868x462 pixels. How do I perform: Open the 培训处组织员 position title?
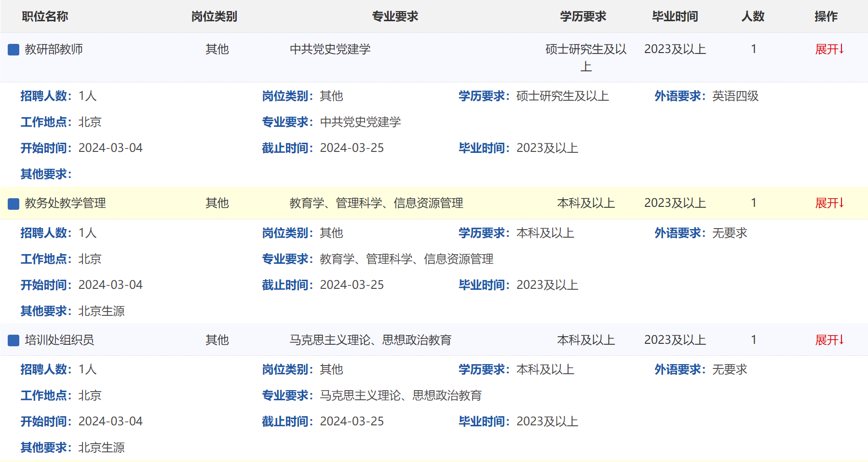[x=59, y=340]
